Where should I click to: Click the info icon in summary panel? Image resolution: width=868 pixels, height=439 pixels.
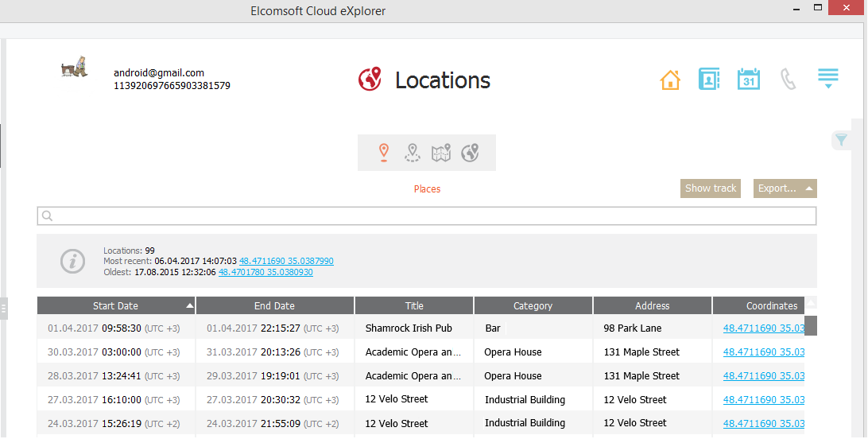click(x=73, y=260)
